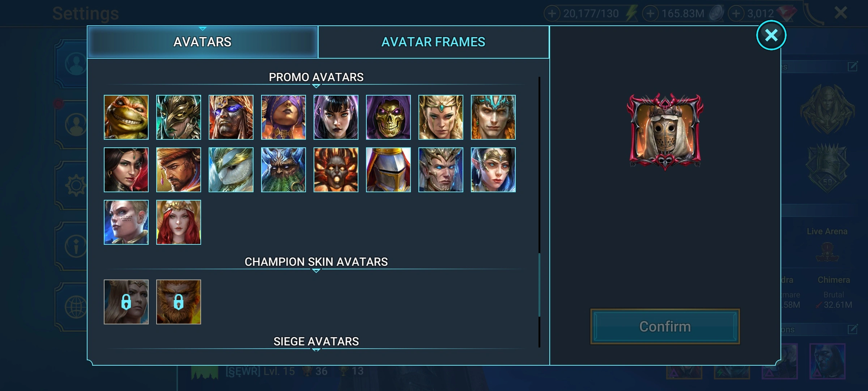
Task: Add silver using the plus icon
Action: click(x=650, y=14)
